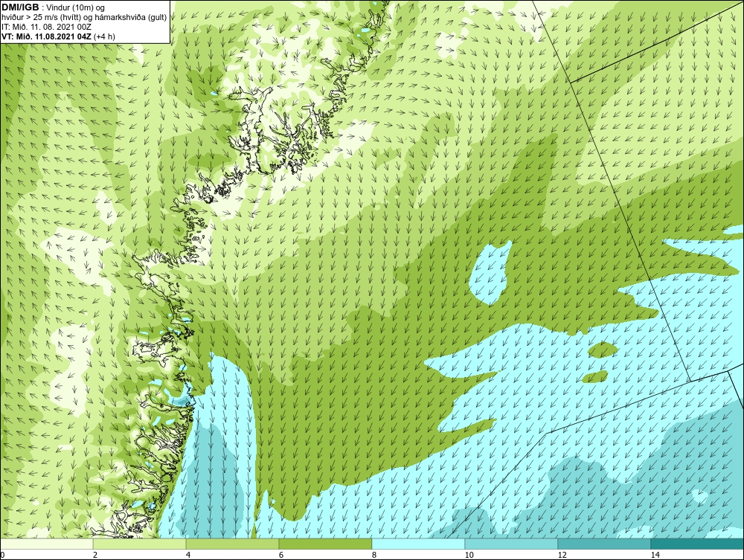Click the 6–8 m/s olive green swatch
The width and height of the screenshot is (744, 560).
click(x=326, y=544)
